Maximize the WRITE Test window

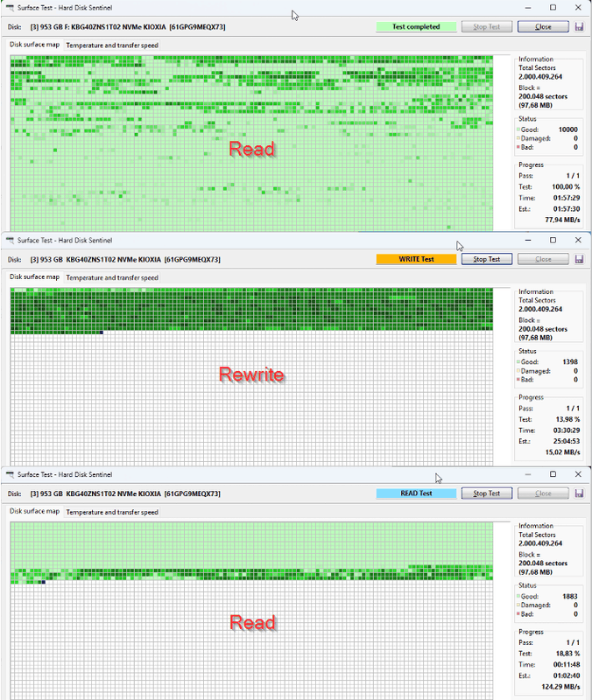pyautogui.click(x=553, y=240)
